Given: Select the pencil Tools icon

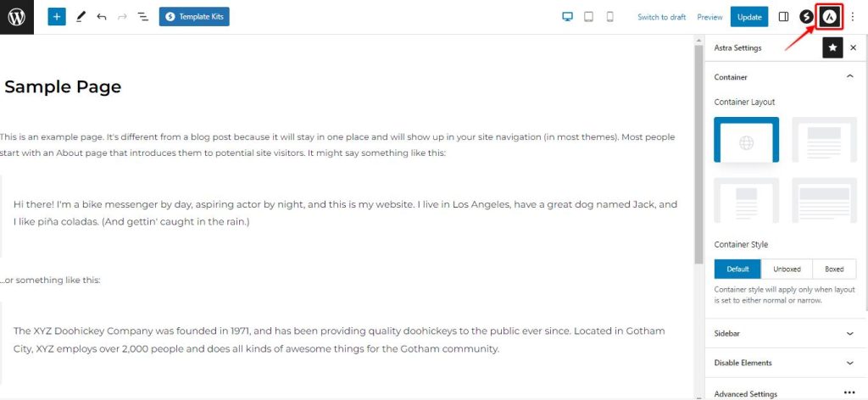Looking at the screenshot, I should pyautogui.click(x=81, y=17).
